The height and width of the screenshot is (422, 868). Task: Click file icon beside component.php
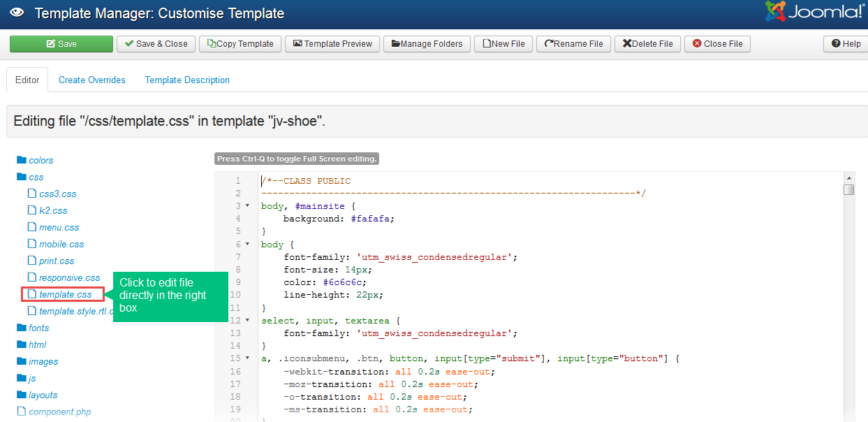pos(21,412)
